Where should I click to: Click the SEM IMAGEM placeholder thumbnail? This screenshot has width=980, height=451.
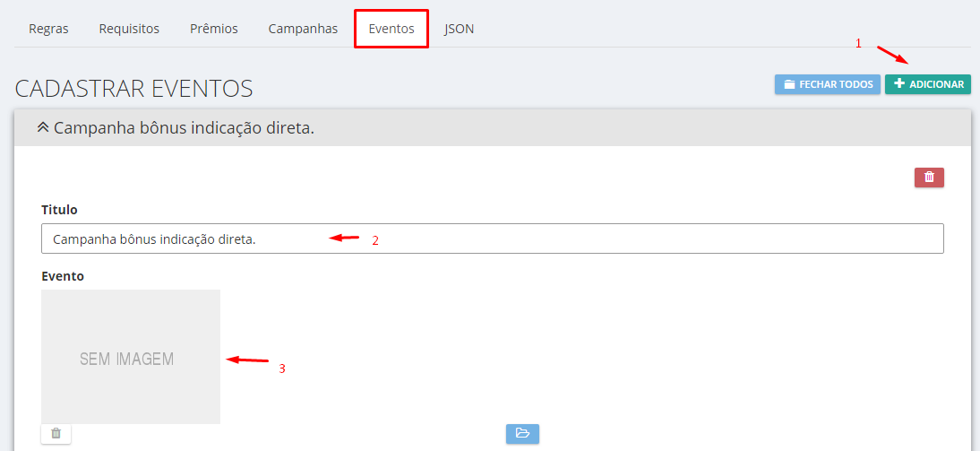coord(131,357)
